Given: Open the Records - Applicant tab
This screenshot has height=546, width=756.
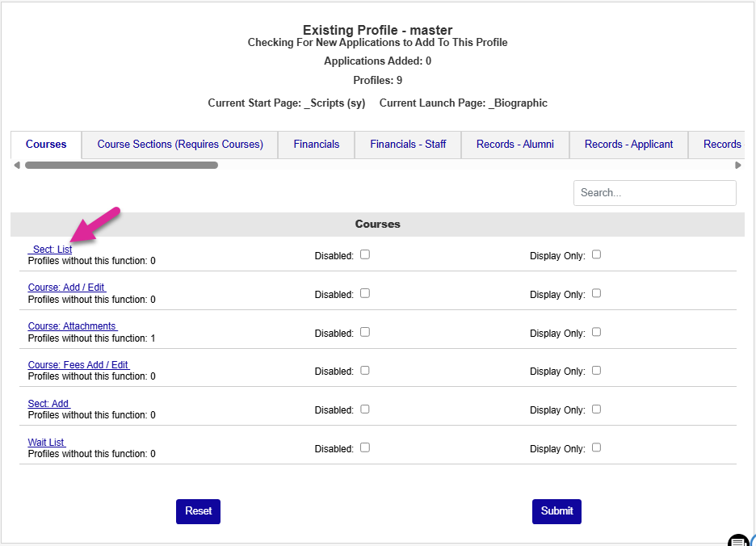Looking at the screenshot, I should (x=628, y=145).
